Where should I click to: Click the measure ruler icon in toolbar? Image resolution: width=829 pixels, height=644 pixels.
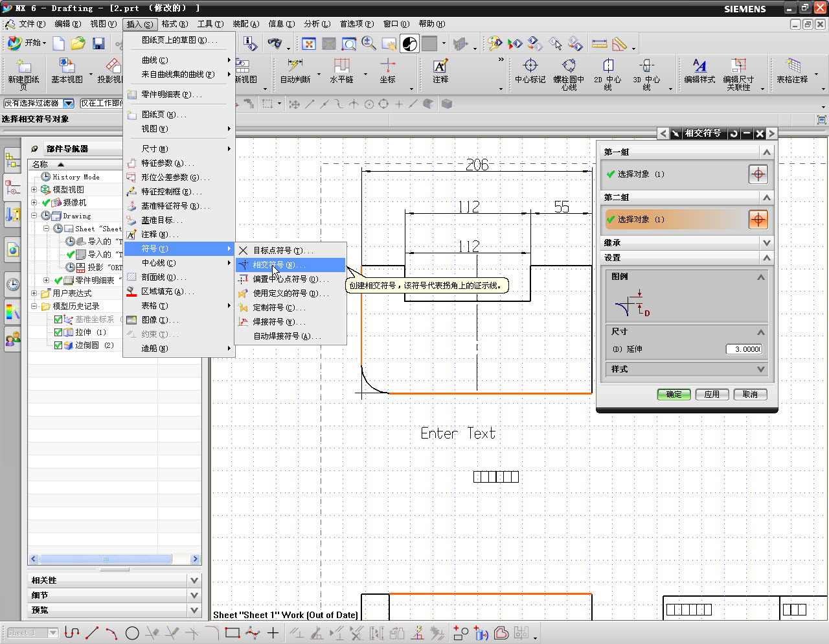600,43
